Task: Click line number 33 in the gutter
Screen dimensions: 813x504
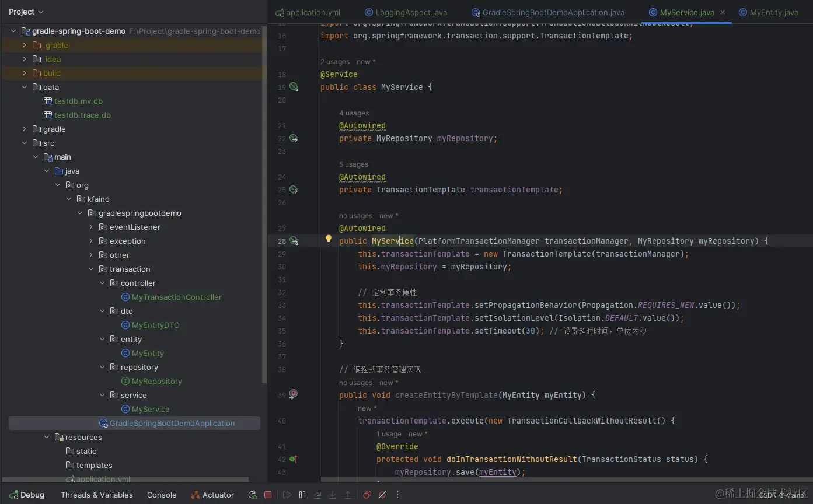Action: pyautogui.click(x=282, y=305)
